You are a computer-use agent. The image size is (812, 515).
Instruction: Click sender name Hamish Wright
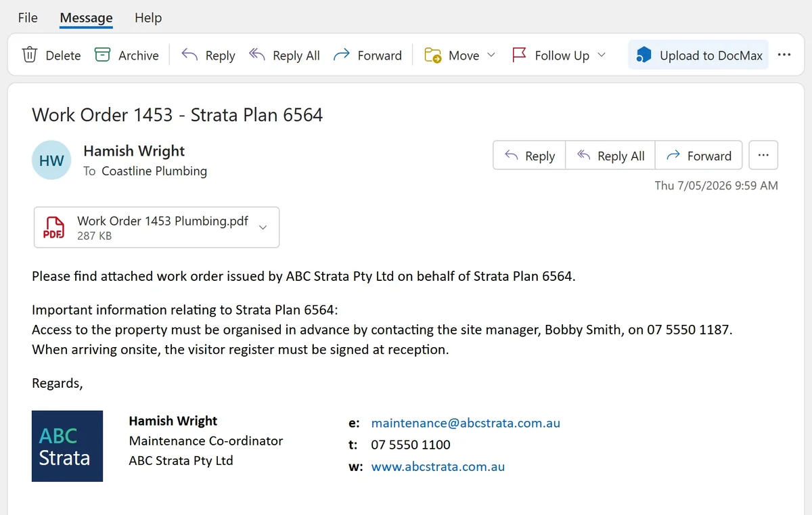134,151
